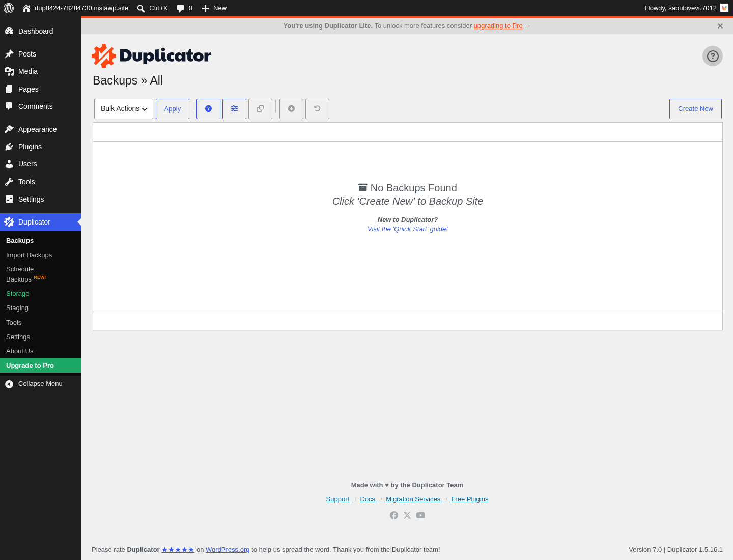The width and height of the screenshot is (733, 560).
Task: Open backup settings sliders icon
Action: pyautogui.click(x=234, y=109)
